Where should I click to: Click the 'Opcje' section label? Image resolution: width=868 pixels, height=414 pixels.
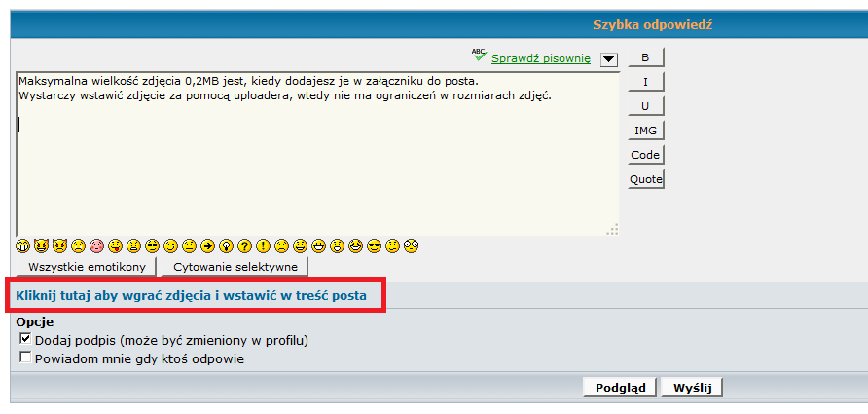[35, 322]
